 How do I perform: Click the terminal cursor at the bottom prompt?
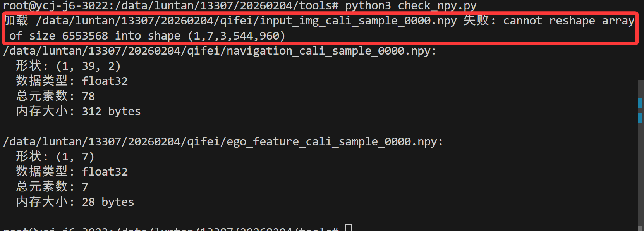tap(348, 228)
